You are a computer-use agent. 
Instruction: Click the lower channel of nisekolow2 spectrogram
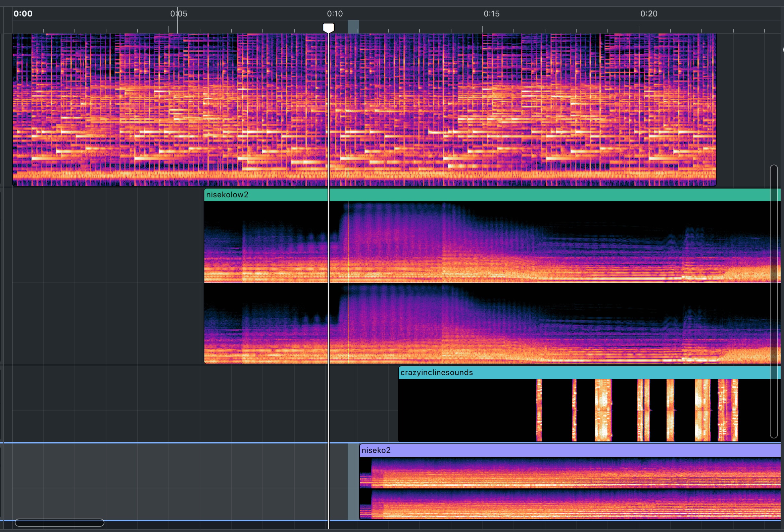point(492,324)
